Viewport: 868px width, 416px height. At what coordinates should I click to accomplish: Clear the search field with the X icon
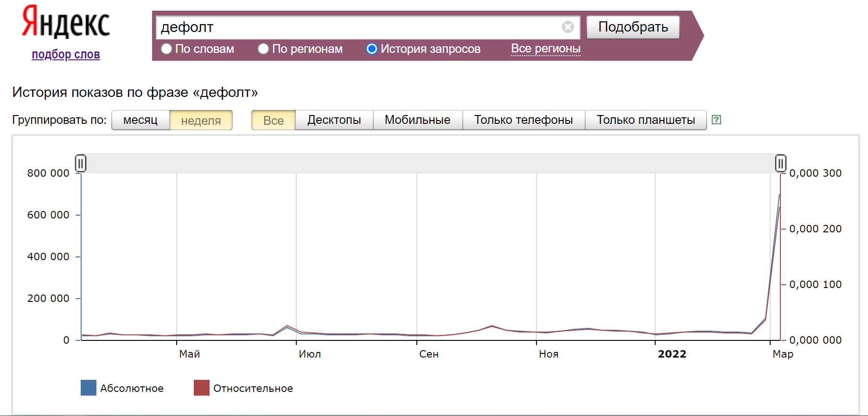pyautogui.click(x=568, y=27)
